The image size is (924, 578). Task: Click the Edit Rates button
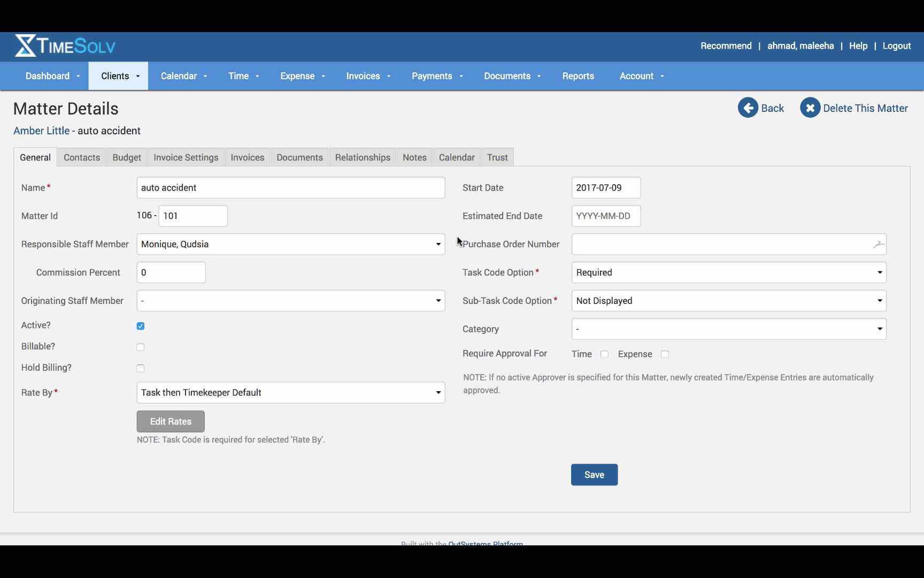[x=171, y=422]
